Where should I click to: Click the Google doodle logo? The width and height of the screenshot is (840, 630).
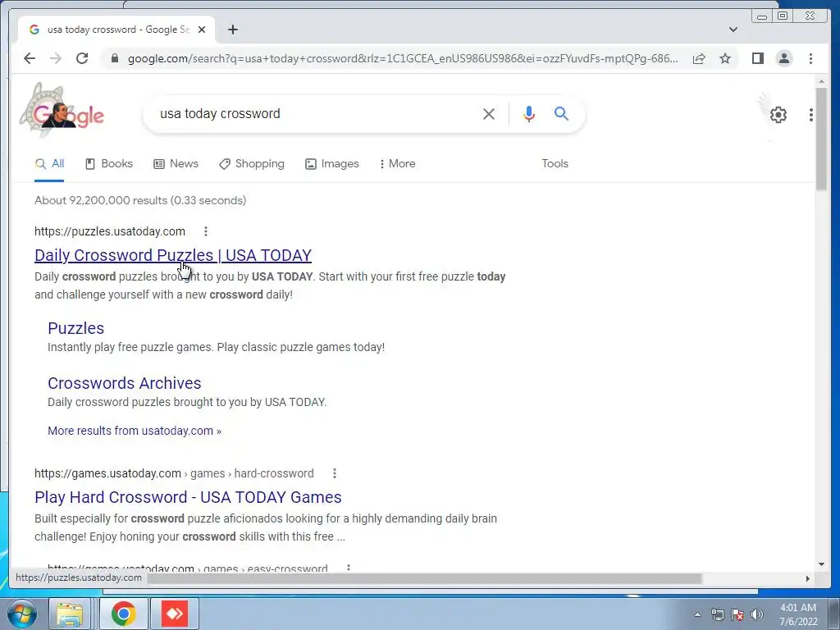63,112
